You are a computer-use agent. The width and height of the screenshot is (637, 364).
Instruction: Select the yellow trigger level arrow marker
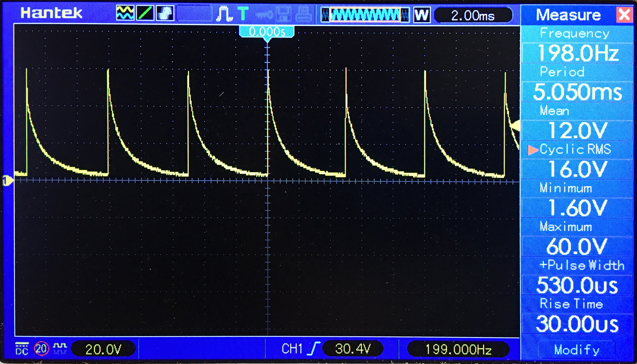(515, 126)
